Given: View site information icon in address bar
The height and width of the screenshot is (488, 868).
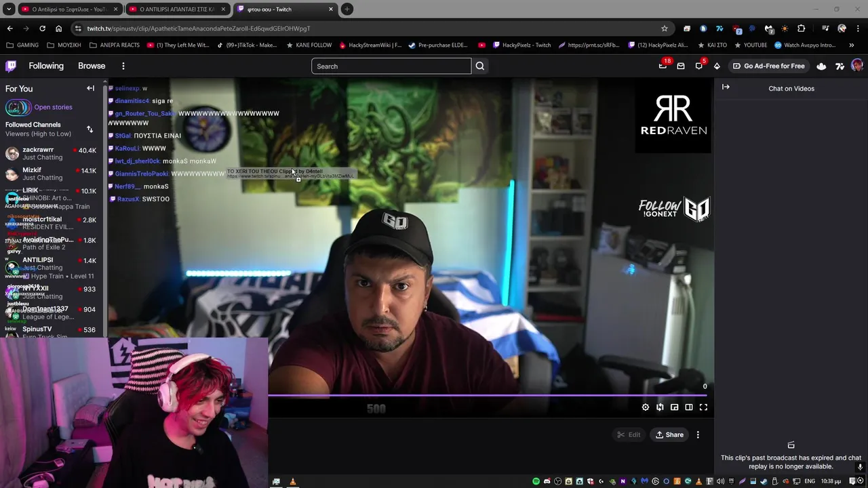Looking at the screenshot, I should [x=79, y=28].
